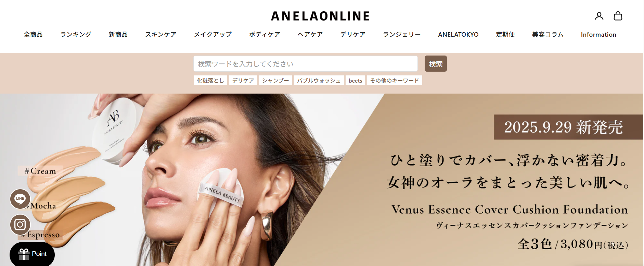Open the Instagram icon link
The height and width of the screenshot is (266, 644).
20,225
